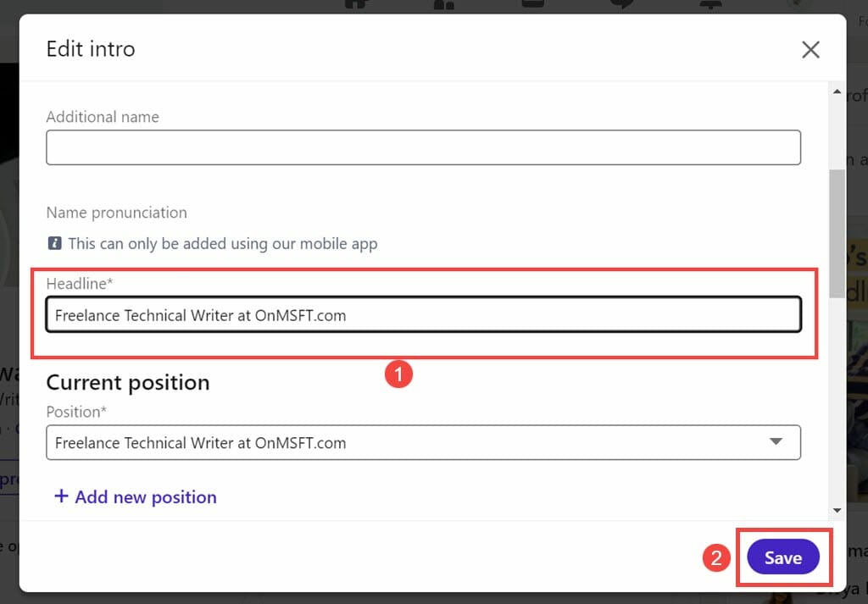Open the Notifications bell icon
Screen dimensions: 868x604
(x=710, y=4)
